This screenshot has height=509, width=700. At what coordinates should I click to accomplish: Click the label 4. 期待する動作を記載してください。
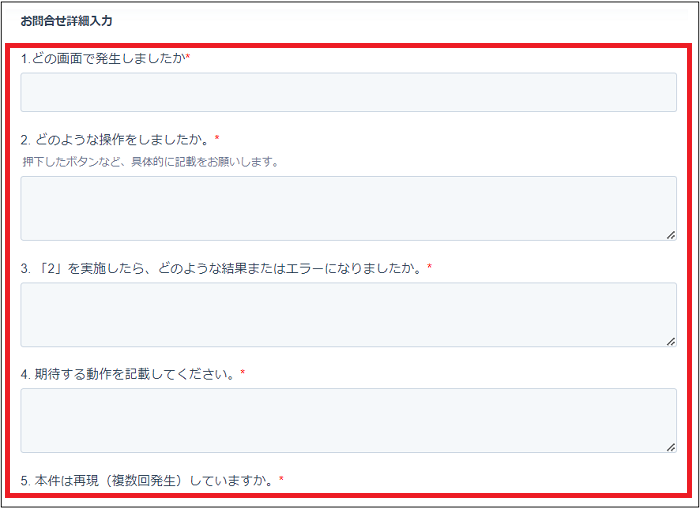click(x=128, y=374)
